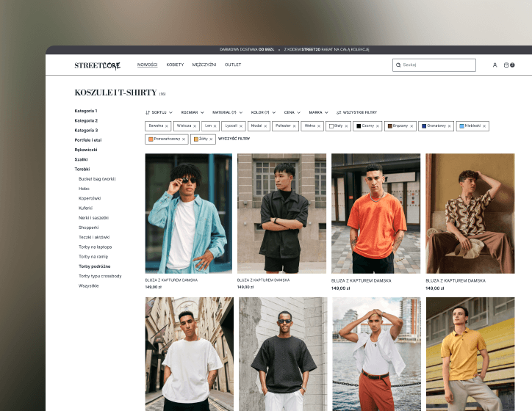This screenshot has width=532, height=411.
Task: Click the Pomarańczowy orange color swatch
Action: pos(151,139)
